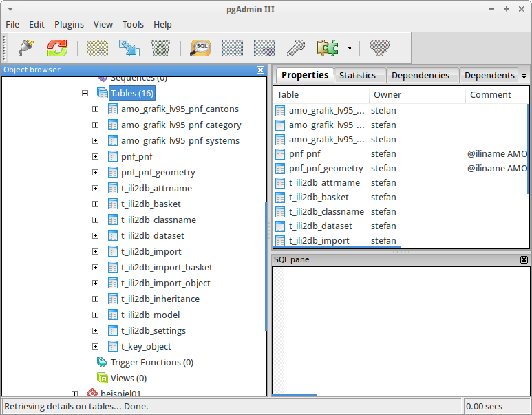Image resolution: width=532 pixels, height=415 pixels.
Task: Select t_ili2db_import row in Properties list
Action: [x=401, y=241]
